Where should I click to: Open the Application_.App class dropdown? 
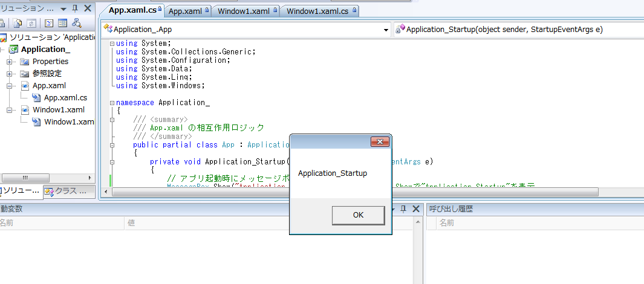386,30
